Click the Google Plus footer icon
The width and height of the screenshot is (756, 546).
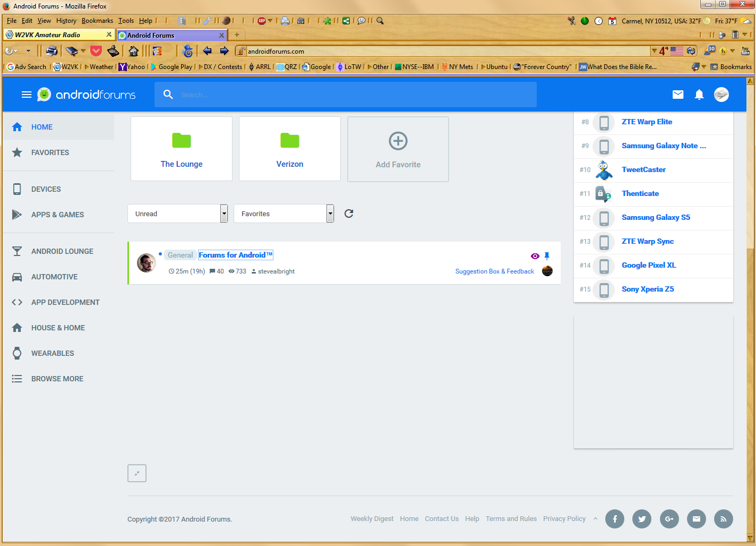click(669, 519)
